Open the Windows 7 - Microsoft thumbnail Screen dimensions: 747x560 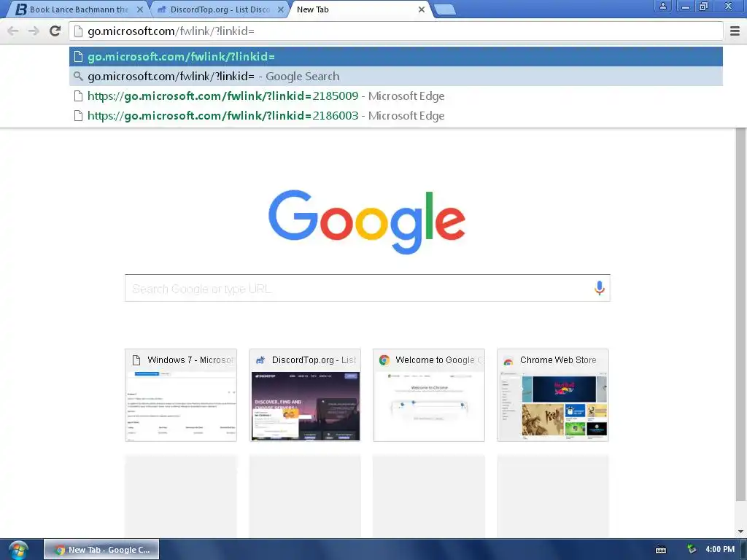(x=181, y=395)
